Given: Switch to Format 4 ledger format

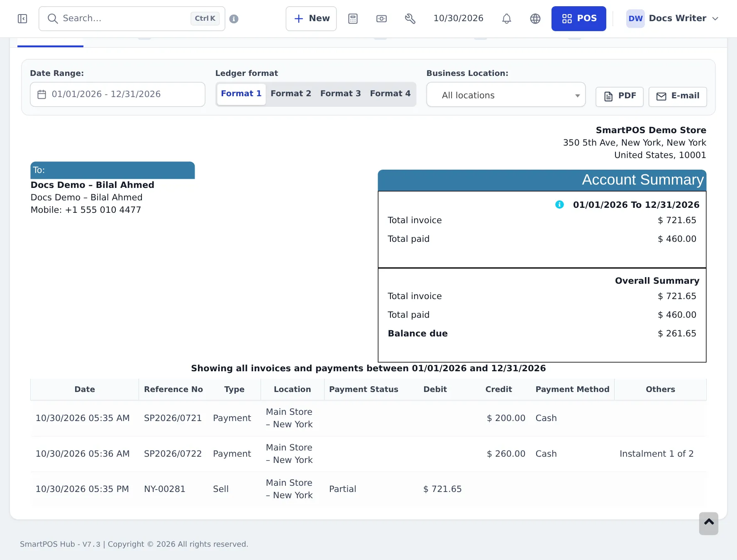Looking at the screenshot, I should (x=390, y=94).
